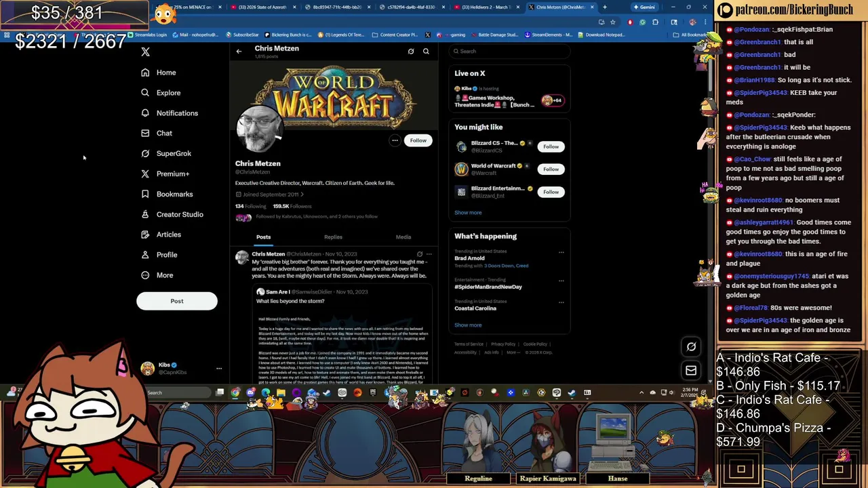Go back using the arrow beside Chris Metzen

(239, 52)
